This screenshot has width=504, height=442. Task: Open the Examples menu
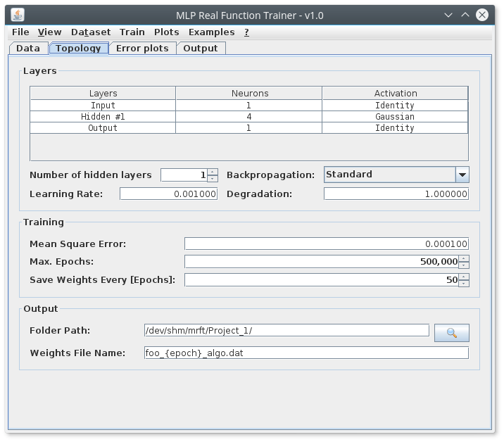pos(211,32)
